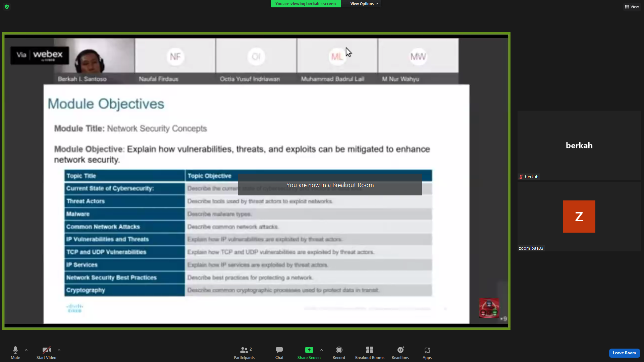644x362 pixels.
Task: Open the Apps panel
Action: pos(427,353)
